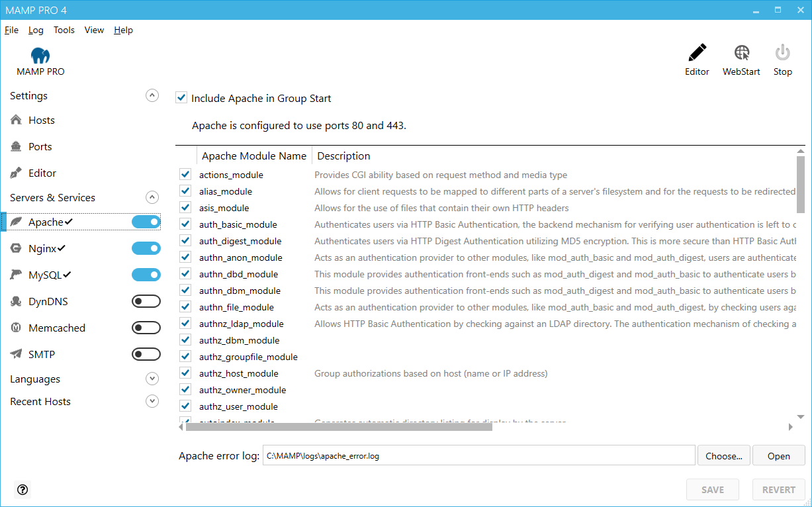The width and height of the screenshot is (812, 507).
Task: Select the authz_owner_module row name
Action: click(x=243, y=390)
